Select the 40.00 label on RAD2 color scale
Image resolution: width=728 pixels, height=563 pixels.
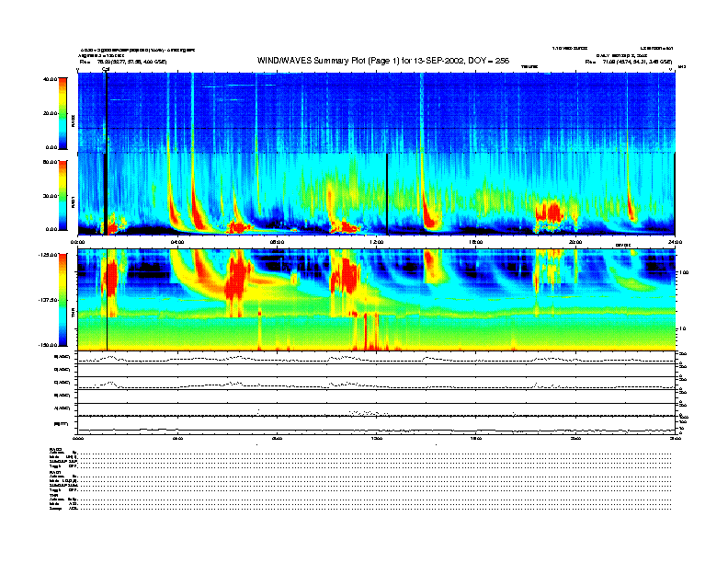50,79
